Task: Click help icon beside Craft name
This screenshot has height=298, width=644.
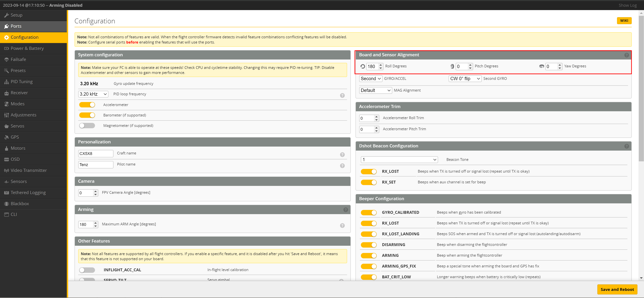Action: [x=342, y=155]
